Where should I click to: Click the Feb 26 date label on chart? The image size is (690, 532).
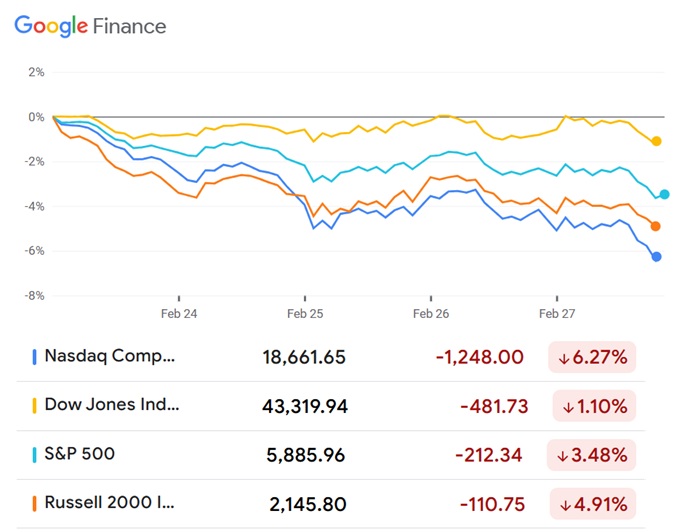coord(431,314)
